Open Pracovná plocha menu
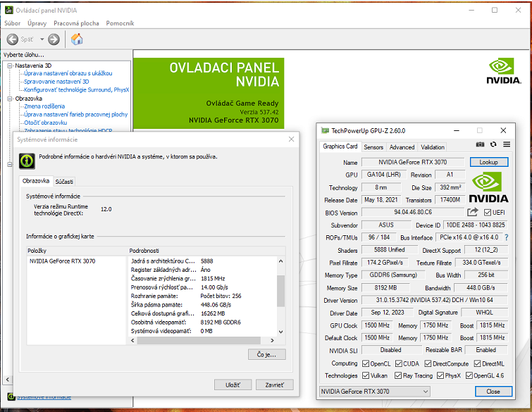Image resolution: width=532 pixels, height=412 pixels. point(76,23)
